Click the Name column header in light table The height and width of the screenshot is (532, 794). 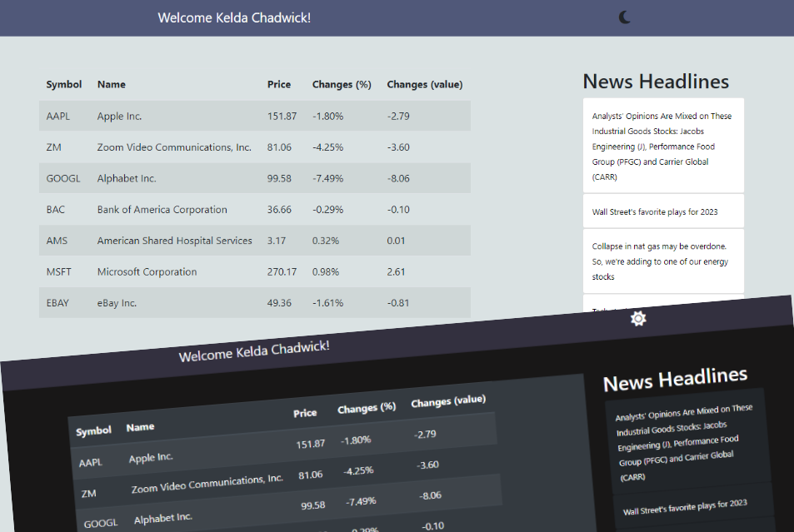click(112, 85)
